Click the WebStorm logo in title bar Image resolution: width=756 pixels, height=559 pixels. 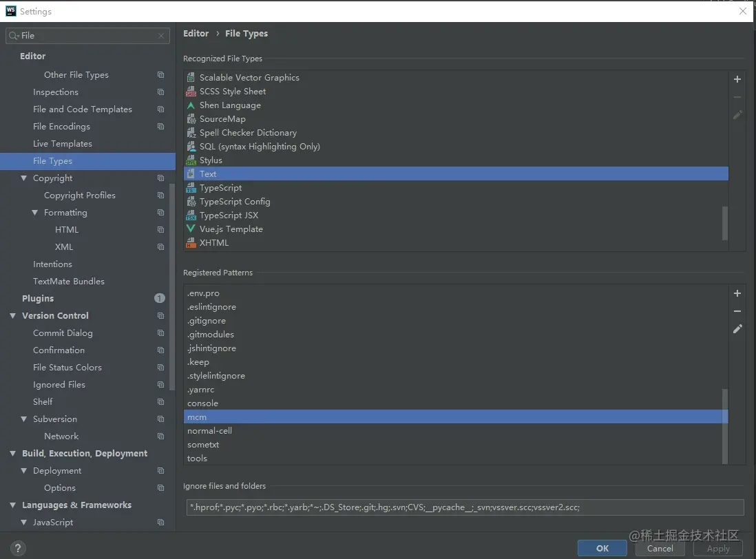pyautogui.click(x=10, y=11)
